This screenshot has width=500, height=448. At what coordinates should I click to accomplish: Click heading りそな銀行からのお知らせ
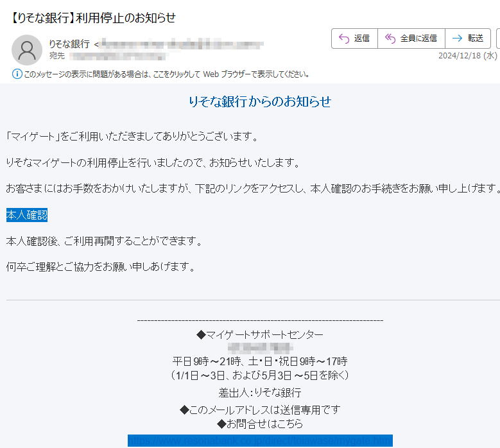[260, 101]
